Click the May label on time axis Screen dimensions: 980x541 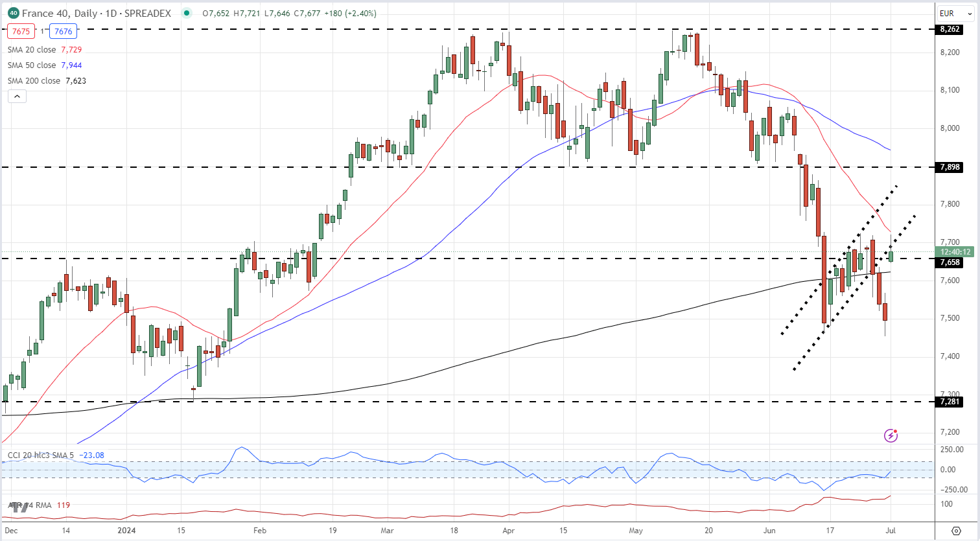click(x=636, y=530)
